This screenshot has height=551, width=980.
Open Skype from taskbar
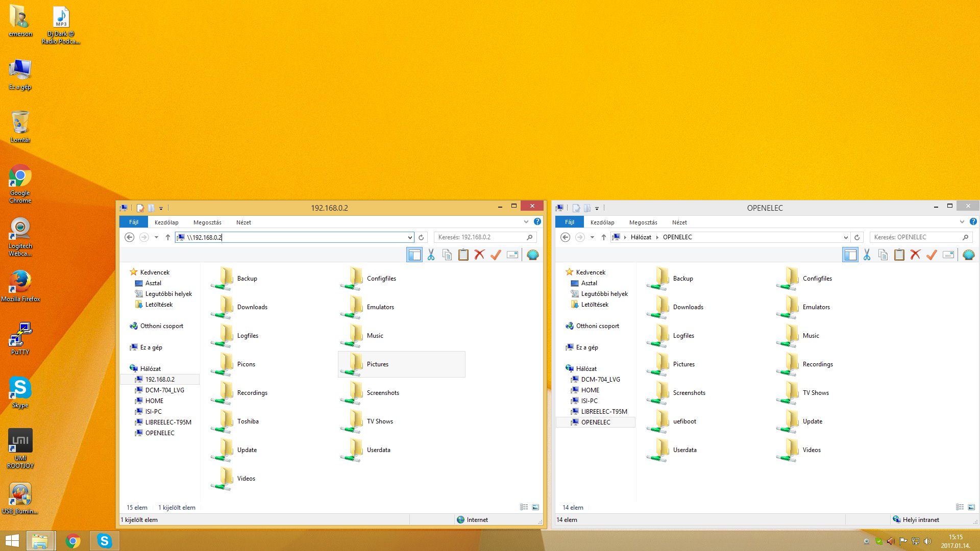coord(104,541)
